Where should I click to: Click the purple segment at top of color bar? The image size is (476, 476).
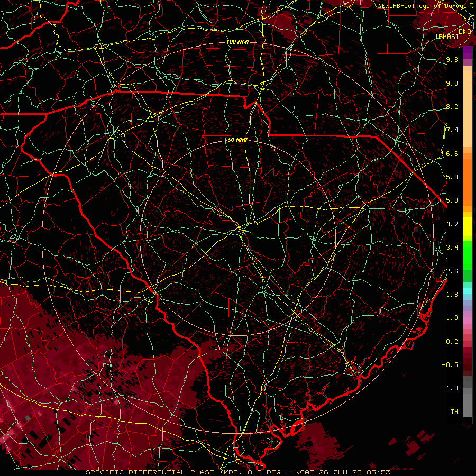point(467,53)
